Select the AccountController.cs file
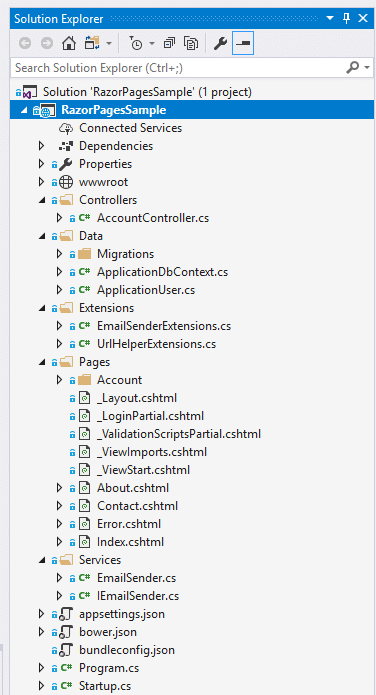Image resolution: width=376 pixels, height=695 pixels. [x=153, y=218]
